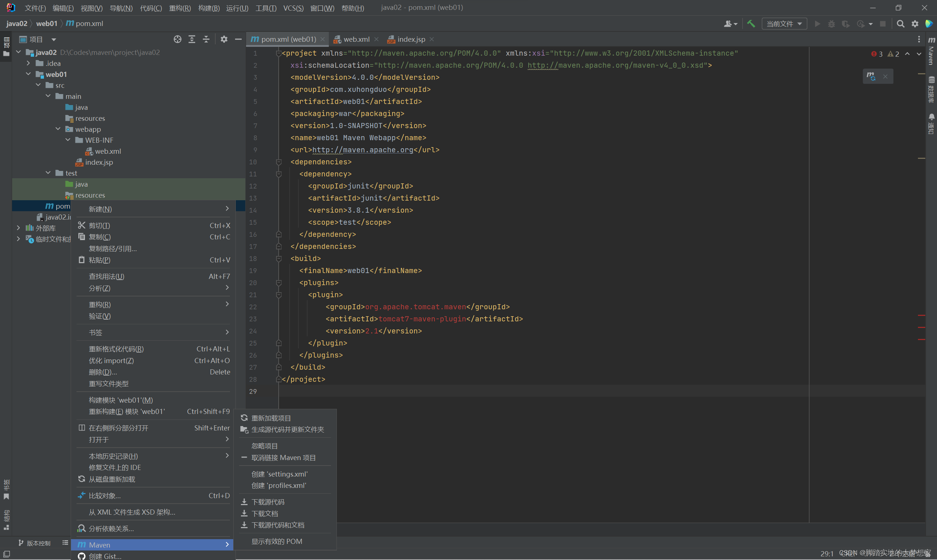Screen dimensions: 937x560
Task: Choose 分析依赖关系... in context menu
Action: click(x=153, y=529)
